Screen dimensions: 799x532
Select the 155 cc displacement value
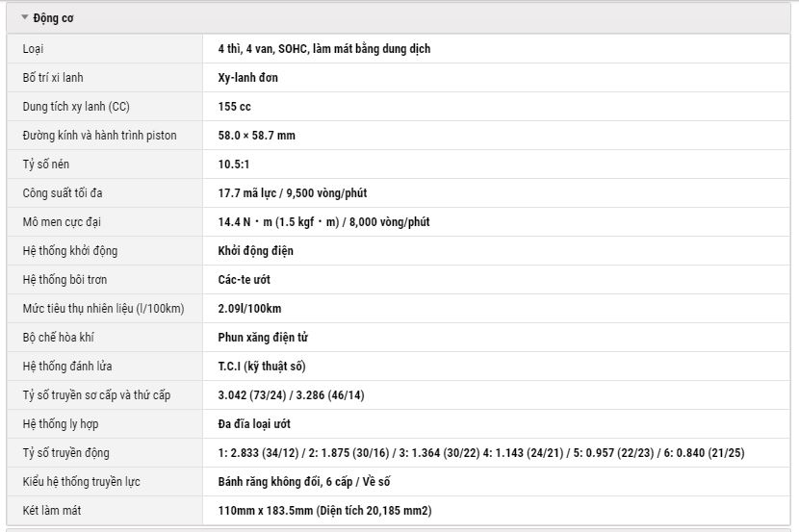pyautogui.click(x=234, y=107)
